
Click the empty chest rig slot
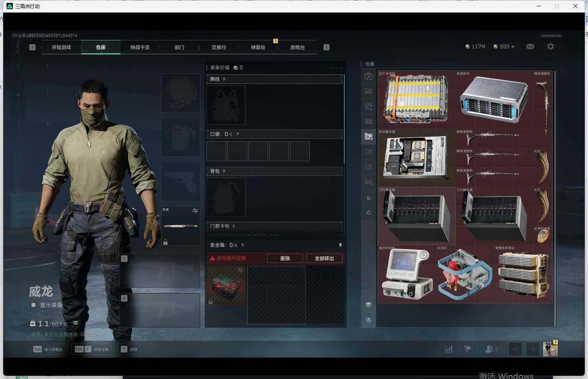click(x=226, y=105)
